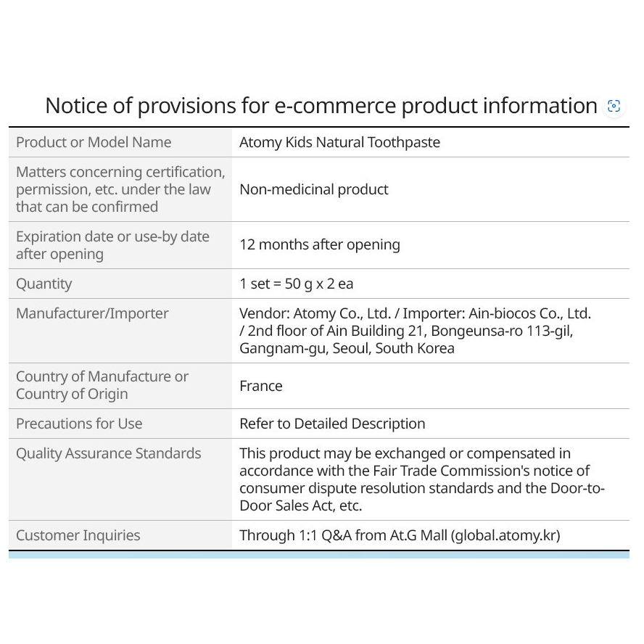Select "Atomy Kids Natural Toothpaste" text

coord(339,142)
